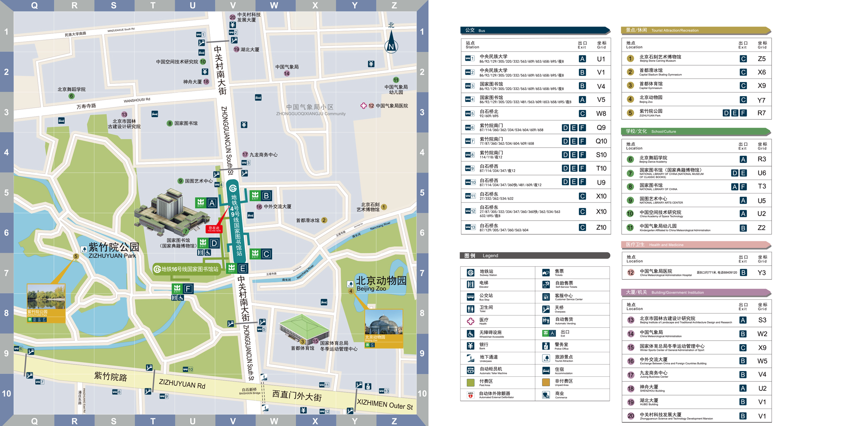Click the 中国气象局医院 hospital table row
Screen dimensions: 868x426
coord(697,272)
